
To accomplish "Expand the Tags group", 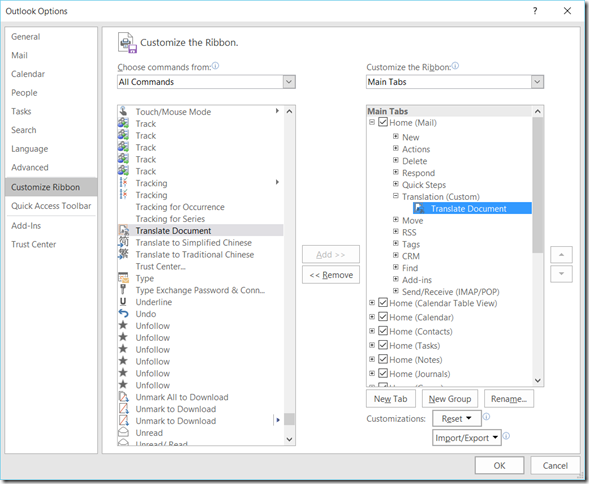I will [396, 244].
